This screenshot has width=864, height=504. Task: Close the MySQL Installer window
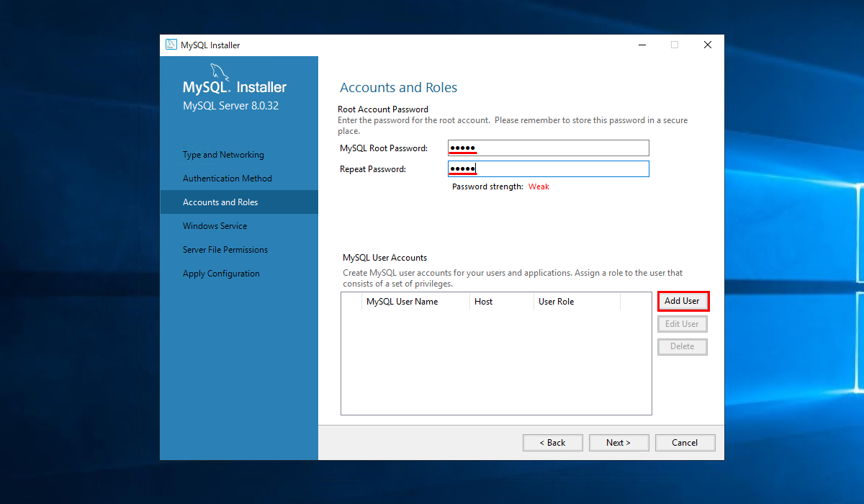pyautogui.click(x=708, y=45)
